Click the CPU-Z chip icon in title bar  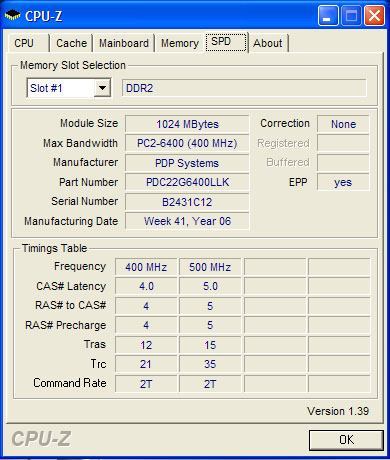[12, 15]
